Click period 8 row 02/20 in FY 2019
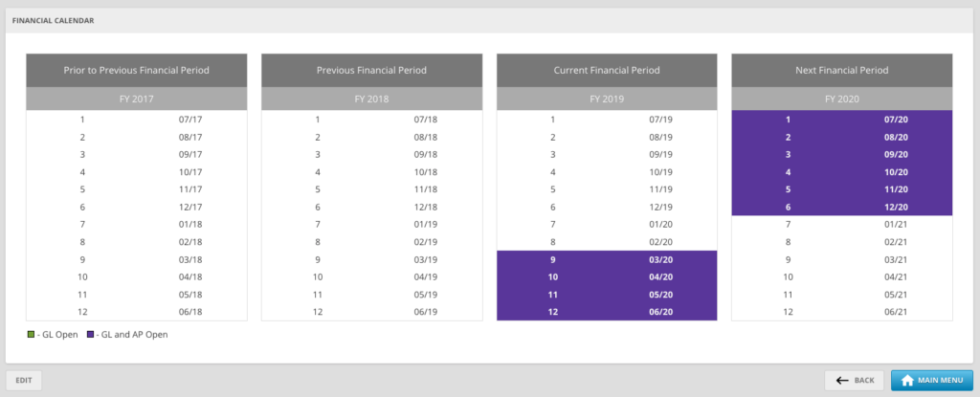The image size is (980, 397). (x=607, y=242)
